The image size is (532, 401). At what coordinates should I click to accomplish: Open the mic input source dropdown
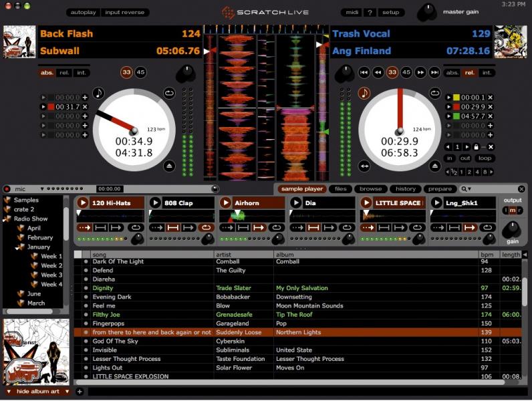pyautogui.click(x=41, y=189)
